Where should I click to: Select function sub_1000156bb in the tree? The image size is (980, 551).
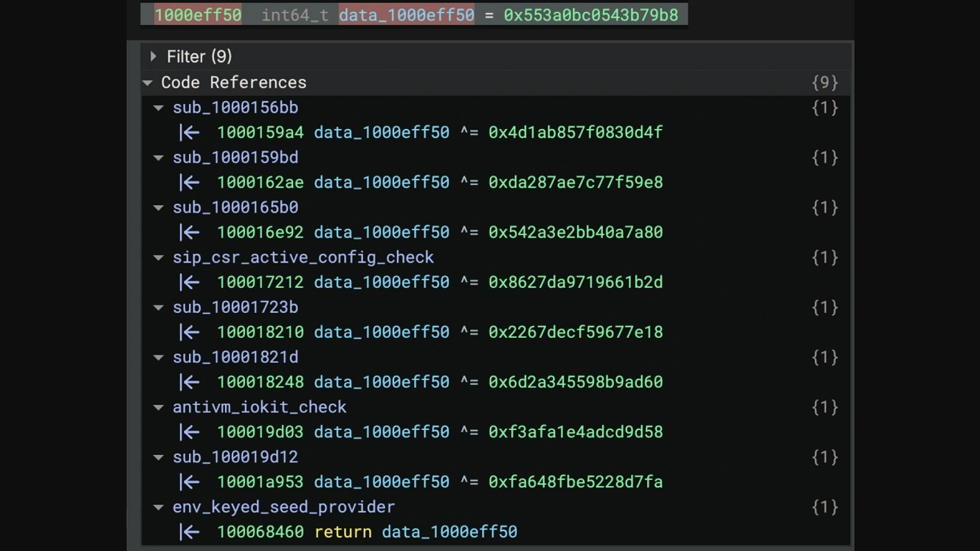[235, 108]
